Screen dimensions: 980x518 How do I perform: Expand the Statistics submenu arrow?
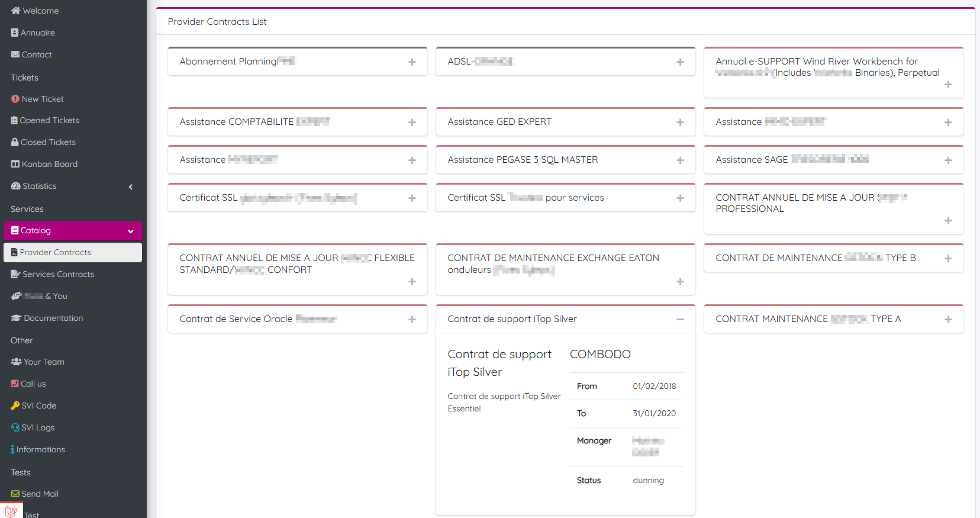(x=131, y=186)
